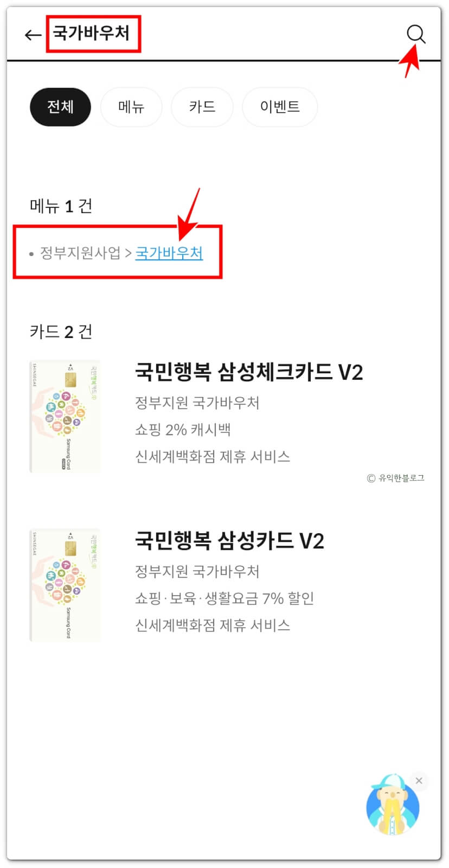Switch to the 카드 filter tab
Viewport: 449px width, 868px height.
[202, 107]
